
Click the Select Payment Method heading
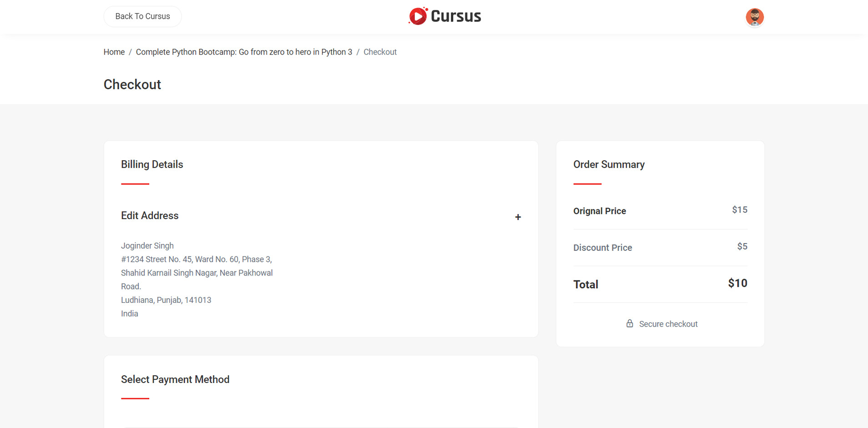175,379
